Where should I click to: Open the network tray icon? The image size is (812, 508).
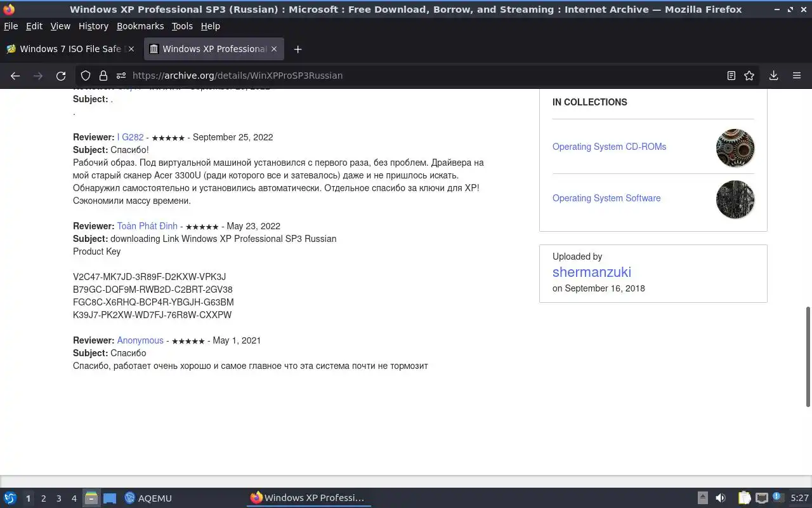pos(762,498)
